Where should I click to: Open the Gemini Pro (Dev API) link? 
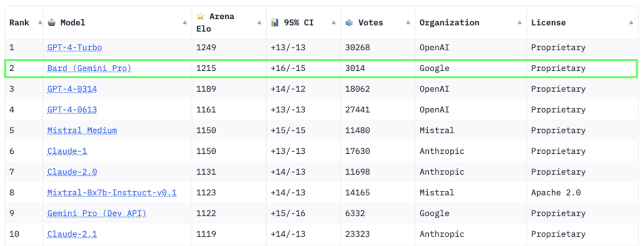tap(97, 213)
